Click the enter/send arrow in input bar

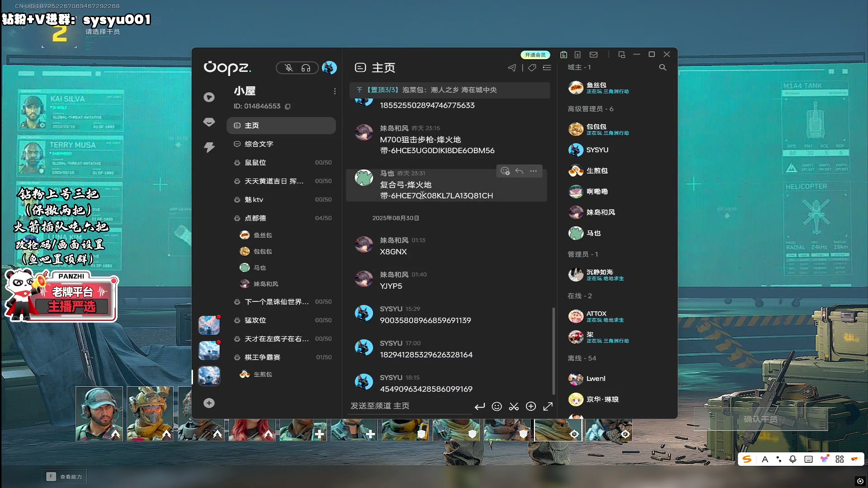[480, 406]
